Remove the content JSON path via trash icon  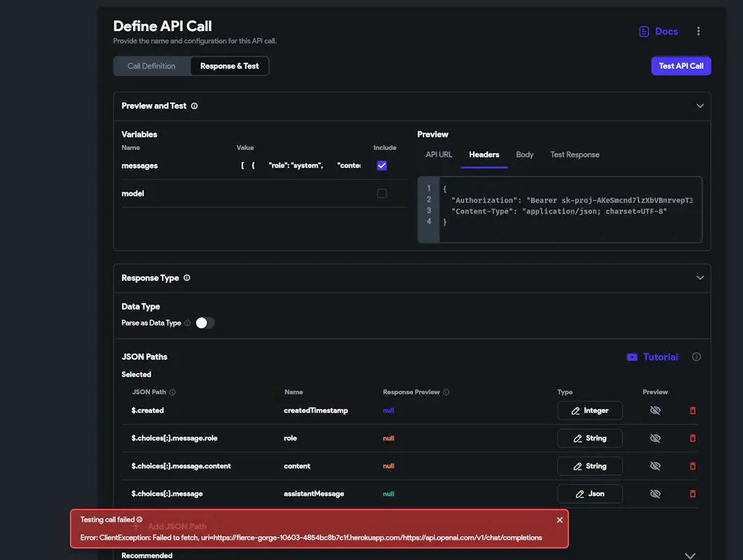click(x=692, y=466)
